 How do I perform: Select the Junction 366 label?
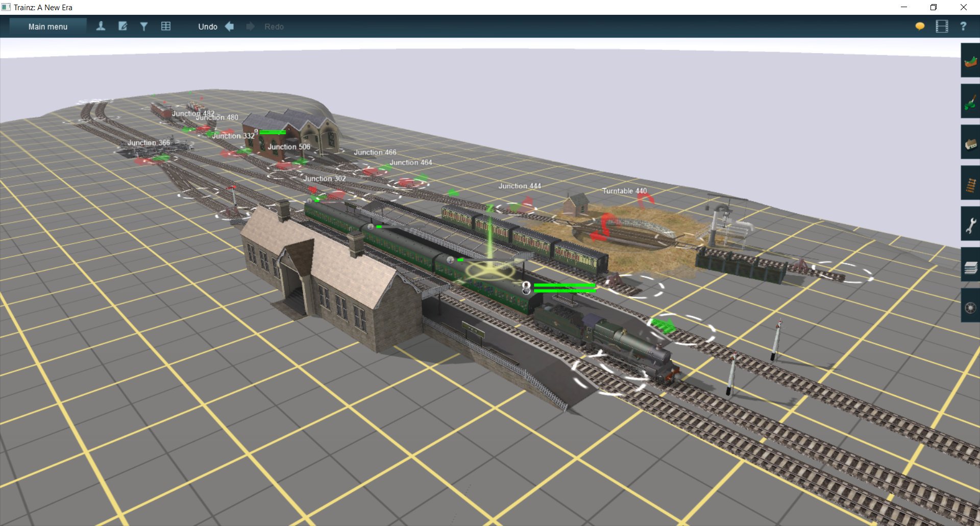(149, 143)
